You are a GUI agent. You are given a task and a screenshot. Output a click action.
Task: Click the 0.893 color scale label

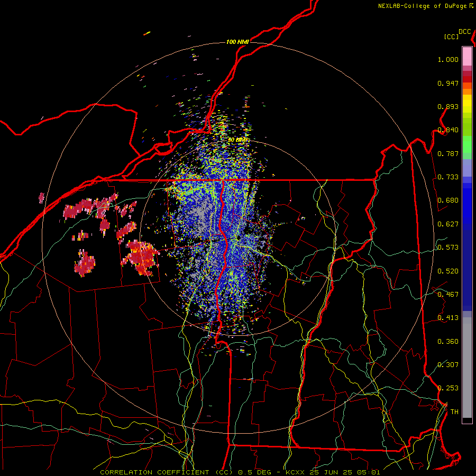point(448,106)
